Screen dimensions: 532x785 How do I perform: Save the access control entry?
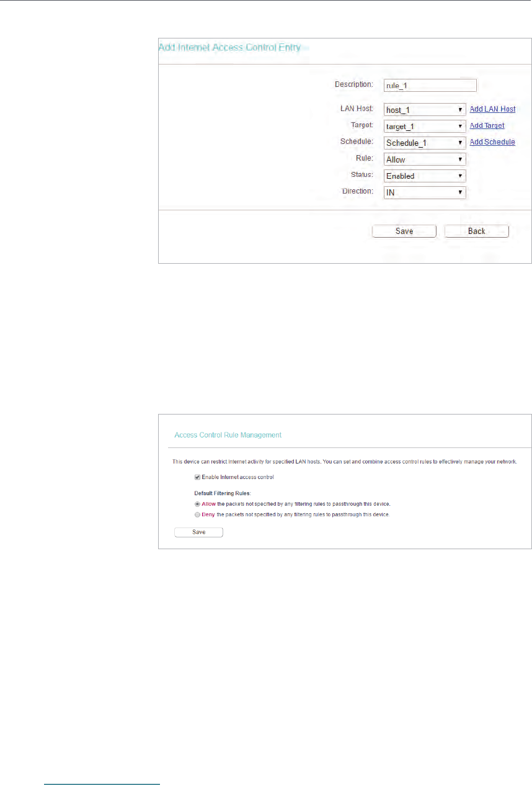[x=404, y=231]
